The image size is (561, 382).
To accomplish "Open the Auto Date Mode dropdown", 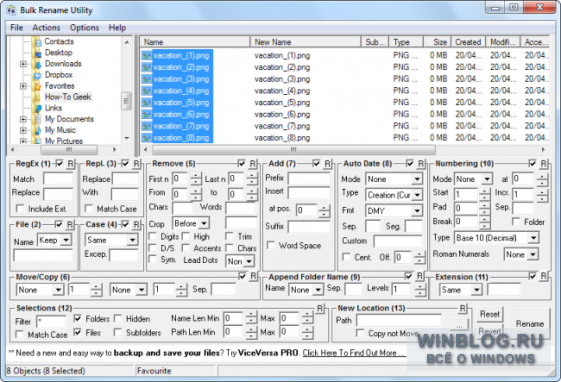I will click(417, 179).
